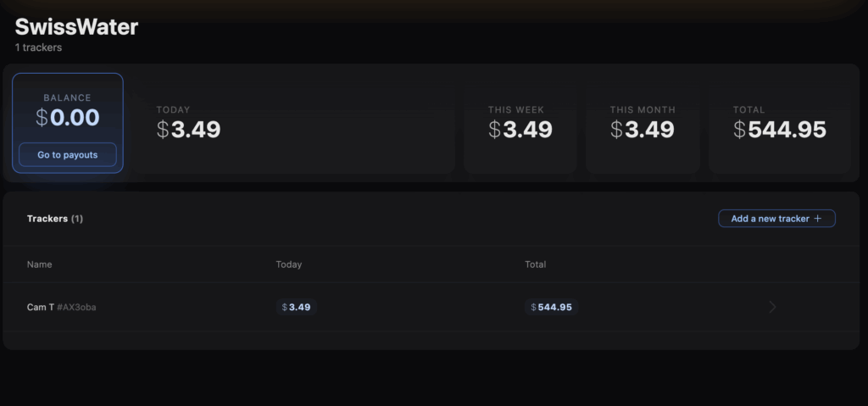Click the 1 trackers subtitle text
This screenshot has height=406, width=868.
click(38, 48)
